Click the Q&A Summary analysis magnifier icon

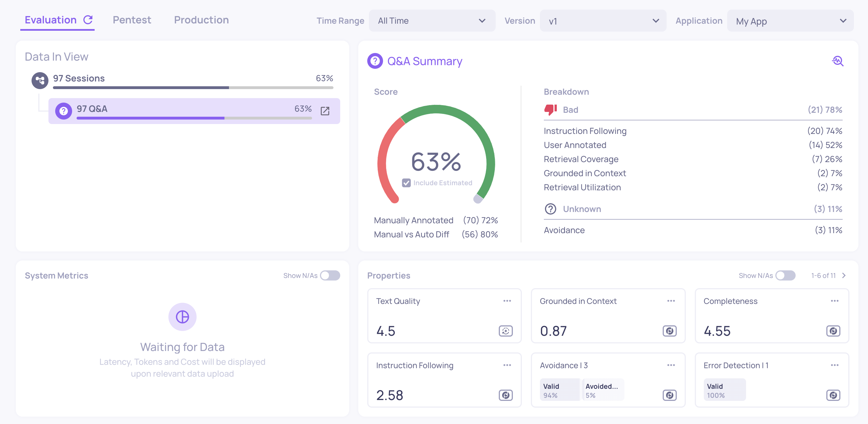tap(838, 61)
